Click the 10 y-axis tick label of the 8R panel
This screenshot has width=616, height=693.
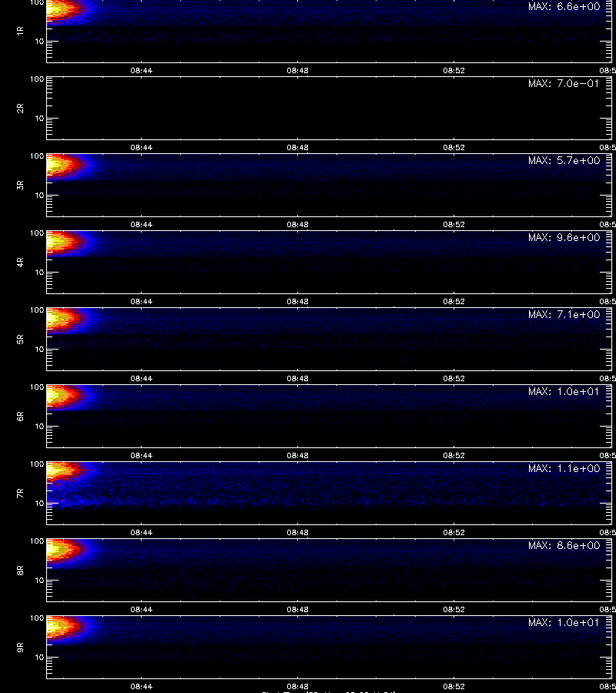[x=40, y=581]
